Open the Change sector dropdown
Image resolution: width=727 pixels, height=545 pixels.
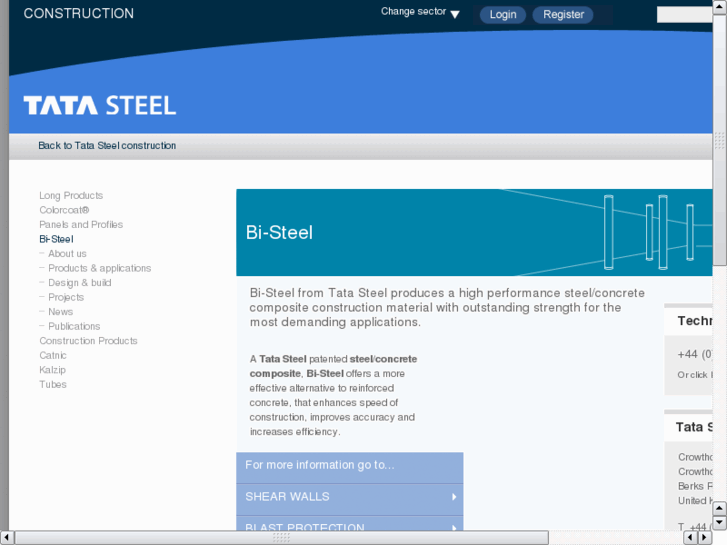(x=420, y=13)
